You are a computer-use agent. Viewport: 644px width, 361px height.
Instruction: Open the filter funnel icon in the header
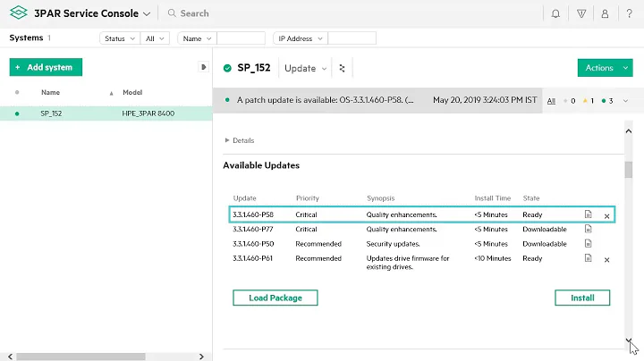click(x=581, y=13)
